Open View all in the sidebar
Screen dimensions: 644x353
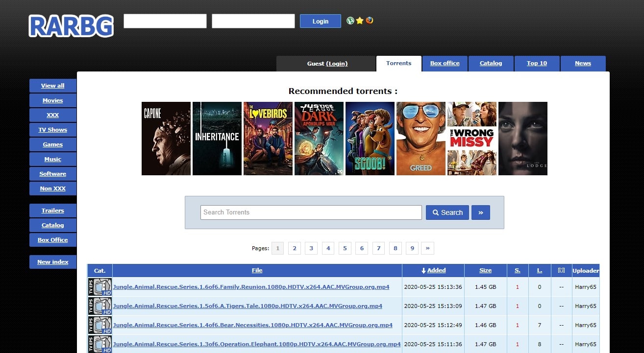(x=53, y=86)
